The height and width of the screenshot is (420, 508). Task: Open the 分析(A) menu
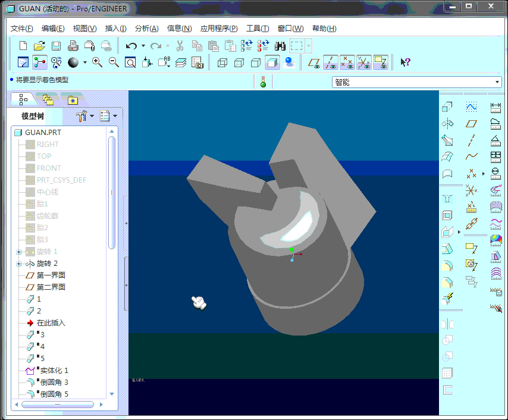tap(147, 29)
